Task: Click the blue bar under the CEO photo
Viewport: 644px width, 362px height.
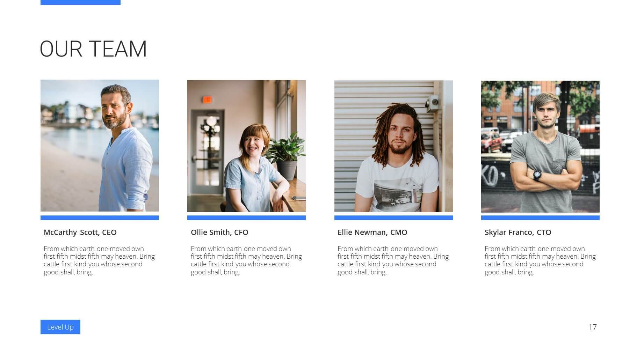Action: click(100, 218)
